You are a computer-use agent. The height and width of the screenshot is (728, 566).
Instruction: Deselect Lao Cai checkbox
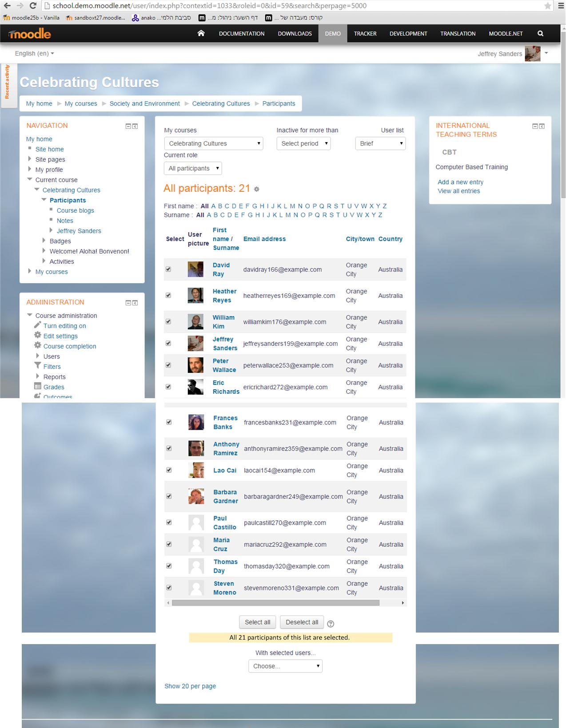(169, 470)
